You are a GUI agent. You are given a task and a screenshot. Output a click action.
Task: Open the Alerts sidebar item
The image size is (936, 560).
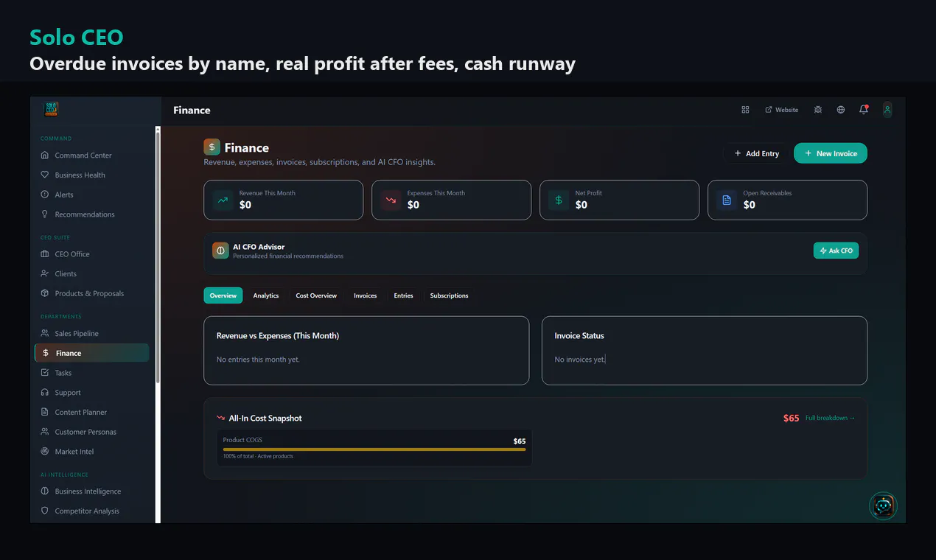coord(91,195)
